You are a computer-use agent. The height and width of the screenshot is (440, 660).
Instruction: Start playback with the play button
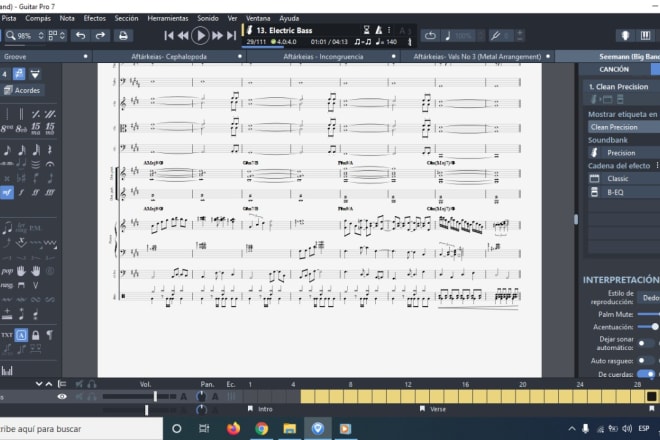[x=200, y=36]
